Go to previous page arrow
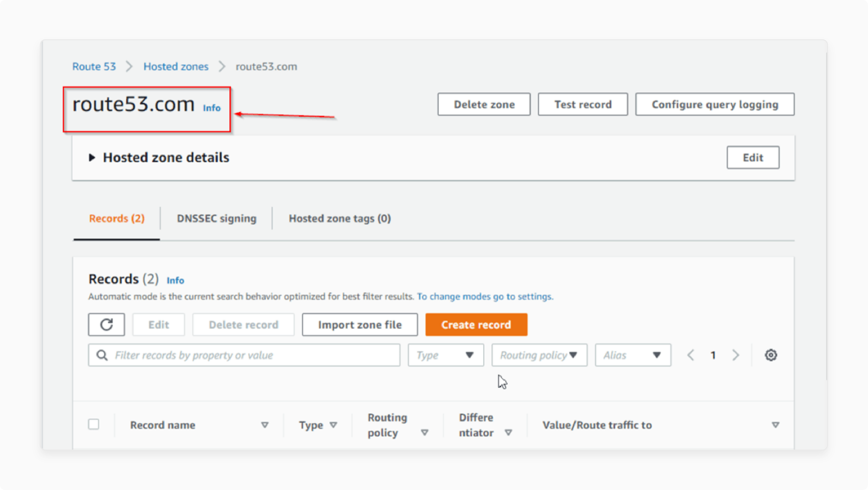 (691, 355)
